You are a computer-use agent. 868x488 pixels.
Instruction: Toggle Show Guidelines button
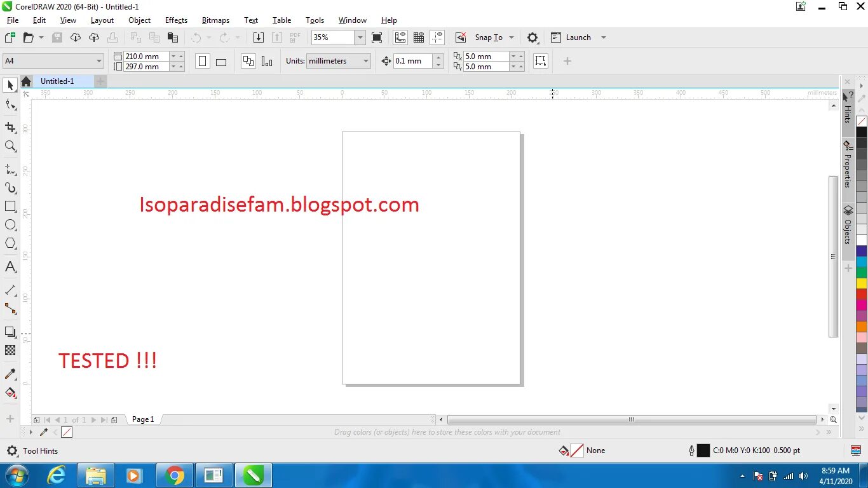coord(437,37)
